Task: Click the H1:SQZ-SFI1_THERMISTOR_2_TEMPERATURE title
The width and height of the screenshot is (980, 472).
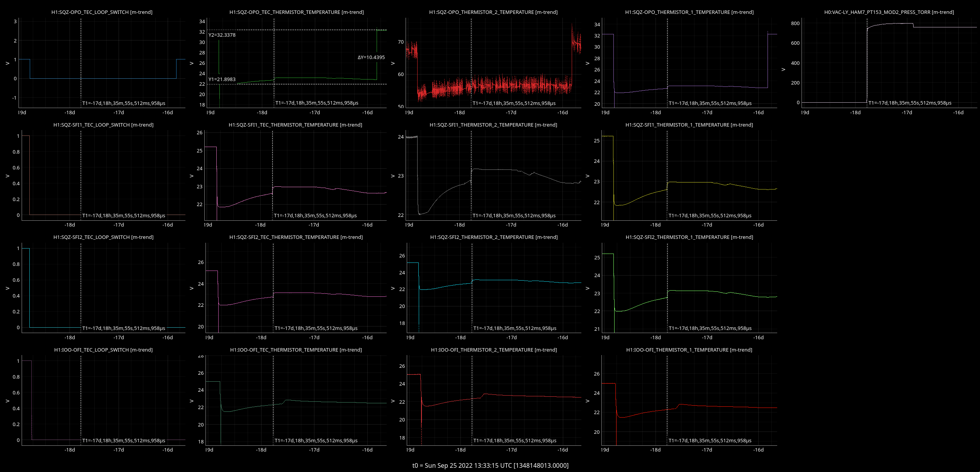Action: [493, 125]
